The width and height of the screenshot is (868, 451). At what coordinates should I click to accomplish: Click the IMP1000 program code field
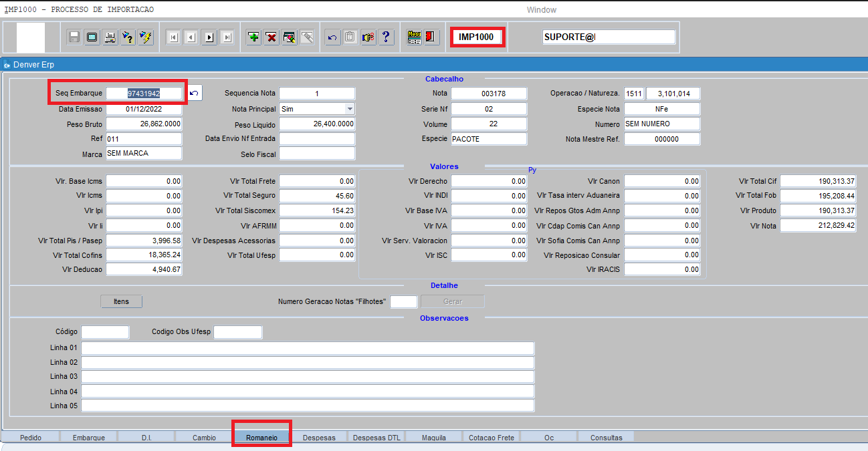(x=476, y=37)
